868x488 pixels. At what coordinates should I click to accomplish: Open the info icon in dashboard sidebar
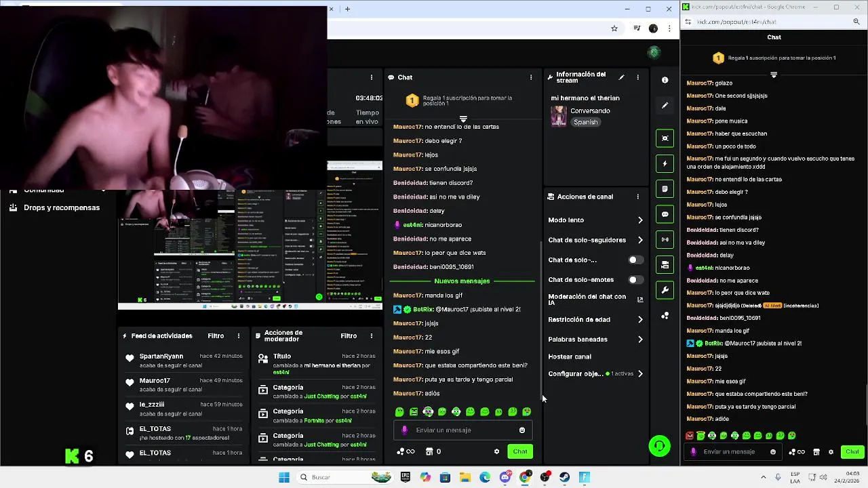click(x=665, y=80)
